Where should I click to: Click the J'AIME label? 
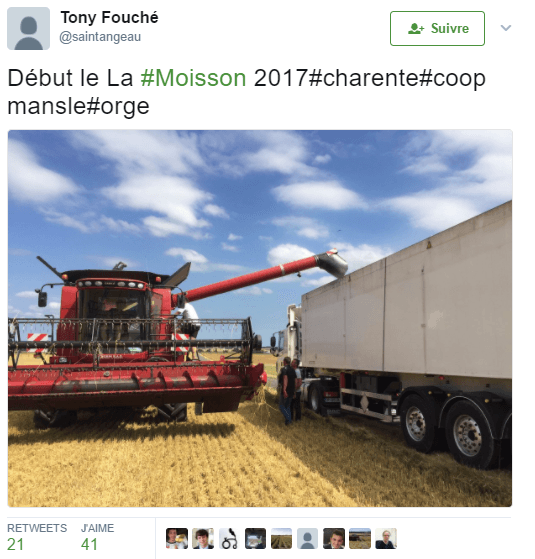pyautogui.click(x=97, y=528)
